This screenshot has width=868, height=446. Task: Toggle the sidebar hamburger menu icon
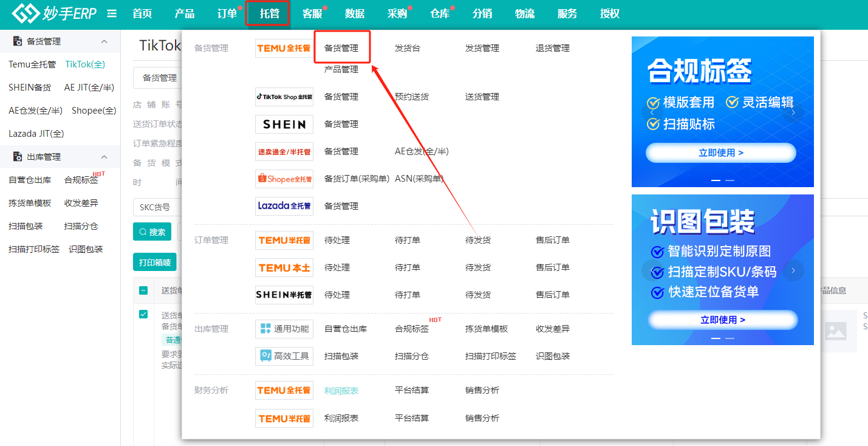(x=112, y=13)
